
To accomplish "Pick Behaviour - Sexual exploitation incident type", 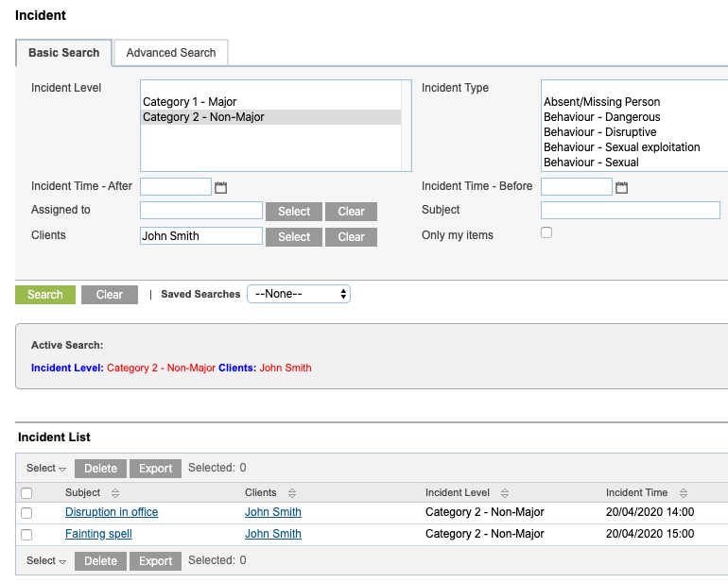I will click(622, 147).
